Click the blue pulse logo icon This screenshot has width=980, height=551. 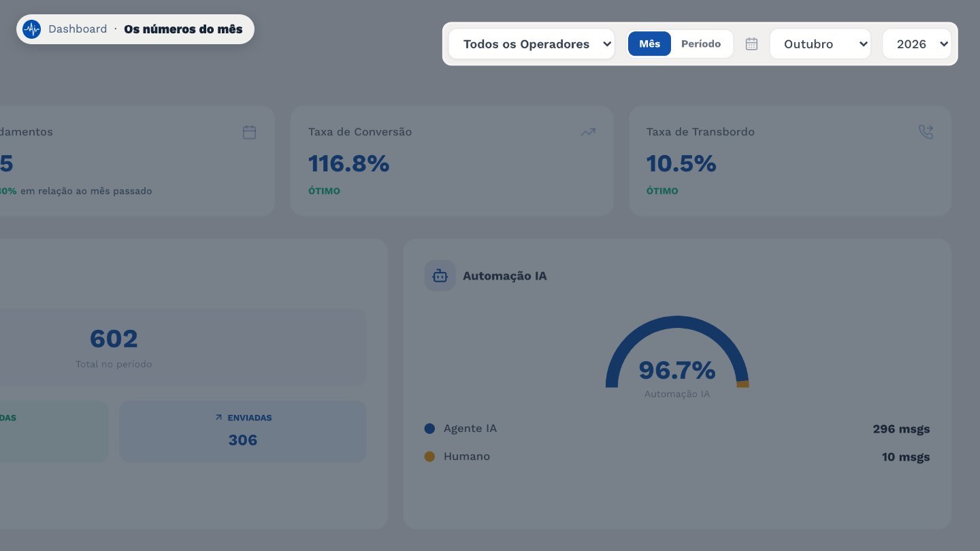click(x=31, y=29)
